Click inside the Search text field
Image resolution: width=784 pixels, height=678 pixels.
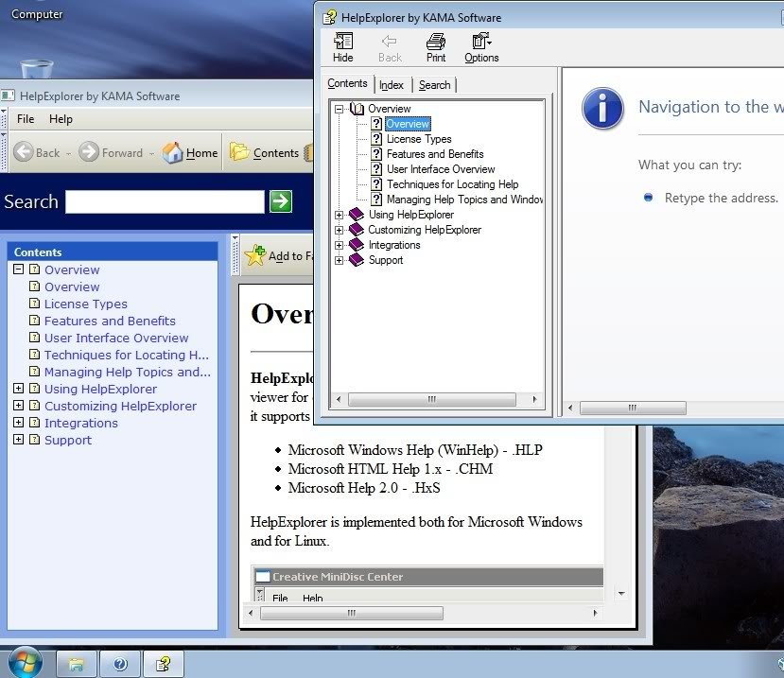click(x=165, y=201)
